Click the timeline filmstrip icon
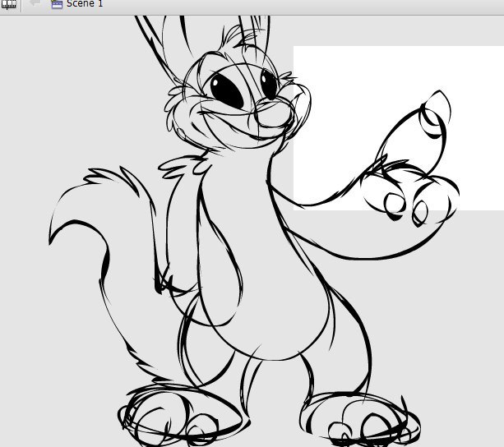Screen dimensions: 504x447 [8, 4]
